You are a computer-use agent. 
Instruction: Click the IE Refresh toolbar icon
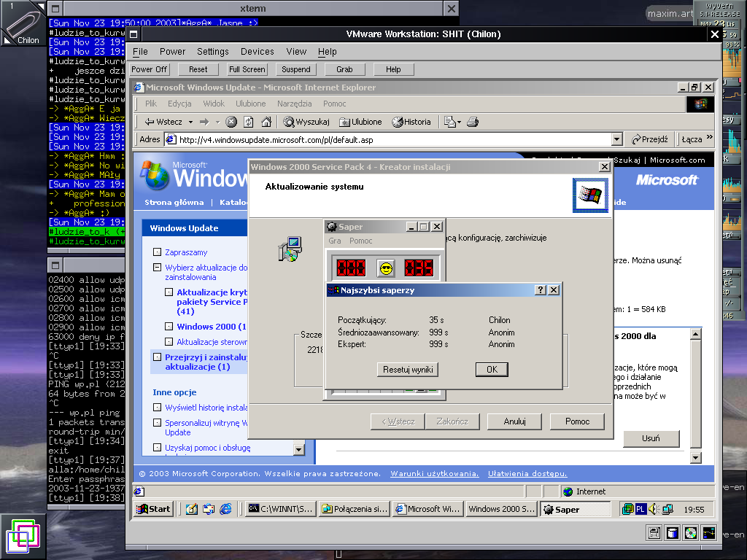pos(249,122)
